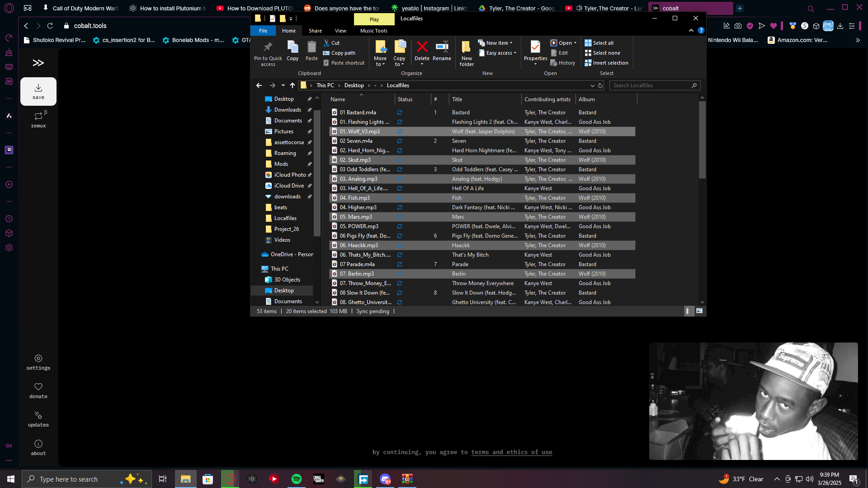Click Pin to Quick access icon

[268, 47]
